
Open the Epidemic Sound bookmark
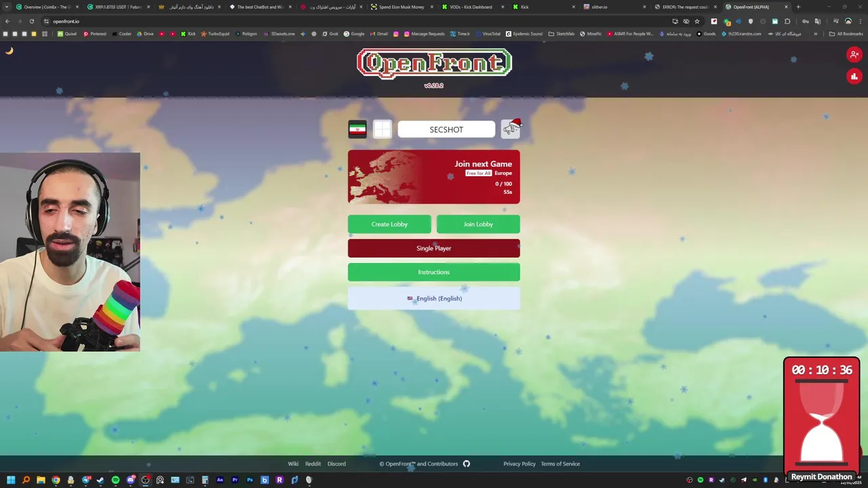tap(524, 33)
